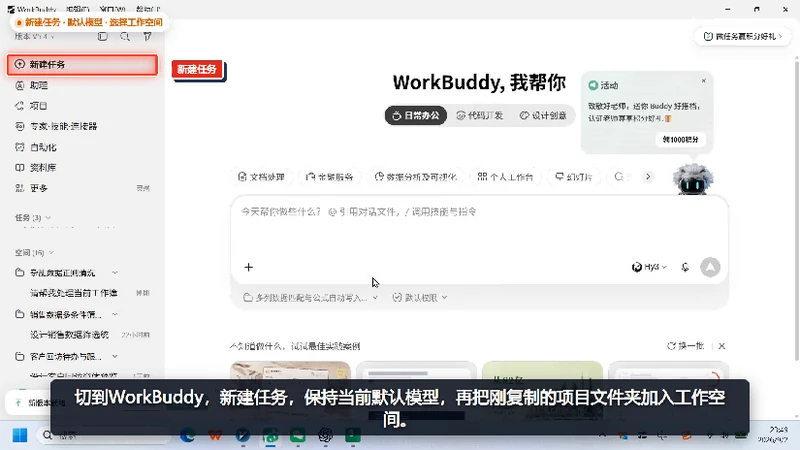
Task: Open the WeChat taskbar icon
Action: click(298, 435)
